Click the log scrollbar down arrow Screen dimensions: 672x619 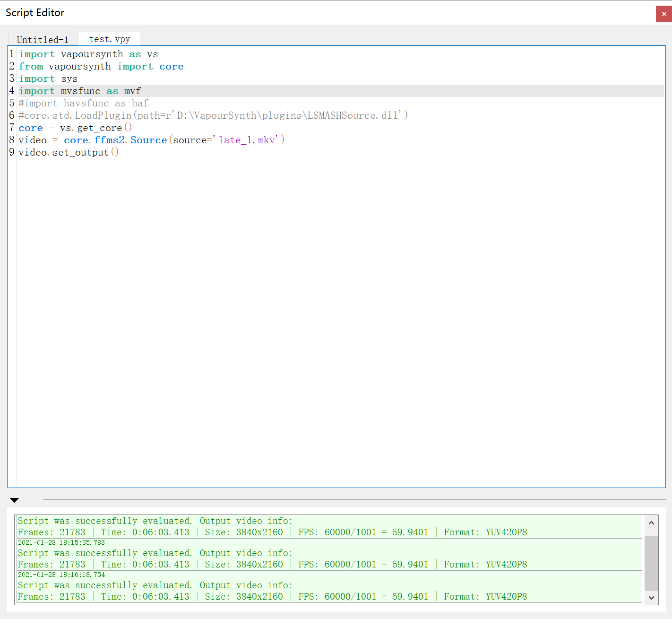coord(651,597)
